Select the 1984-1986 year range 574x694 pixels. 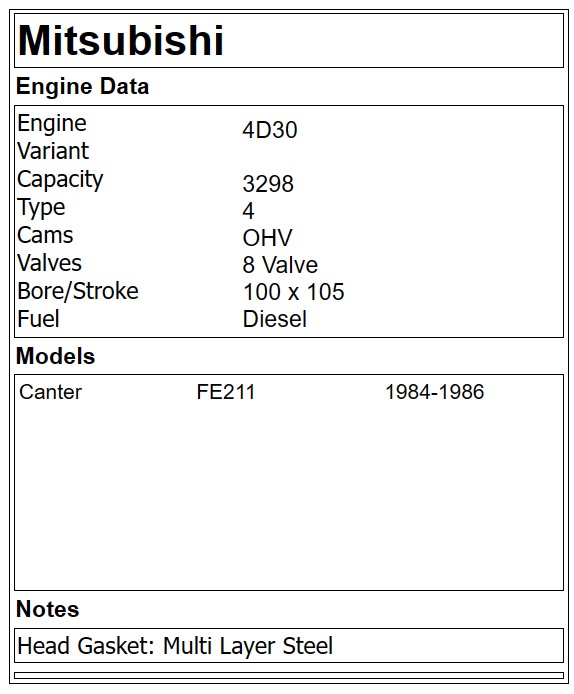pyautogui.click(x=435, y=392)
